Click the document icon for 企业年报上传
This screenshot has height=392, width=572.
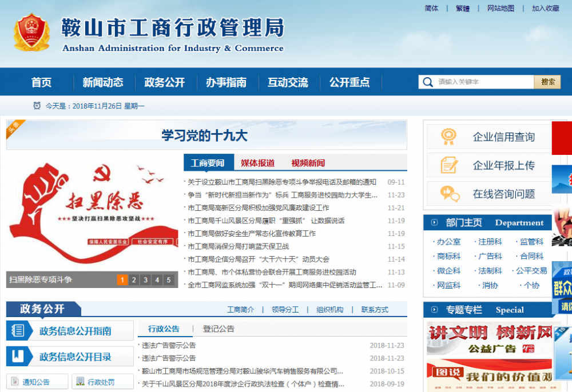click(x=449, y=166)
